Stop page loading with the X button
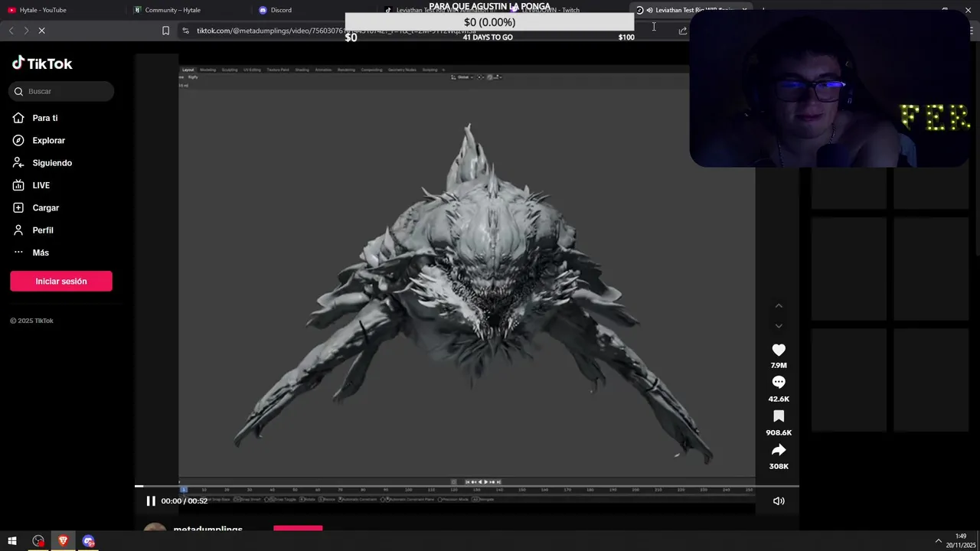Viewport: 980px width, 551px height. pyautogui.click(x=41, y=31)
